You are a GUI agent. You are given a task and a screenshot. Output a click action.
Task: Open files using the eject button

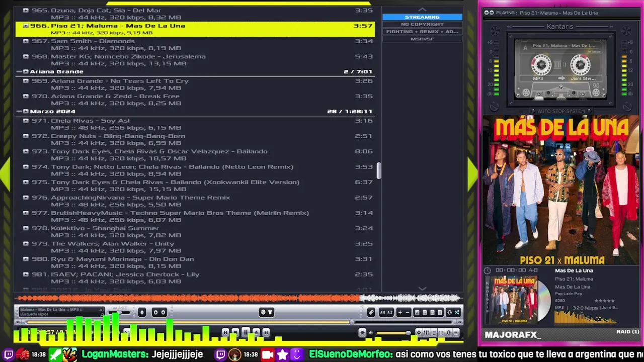(256, 332)
